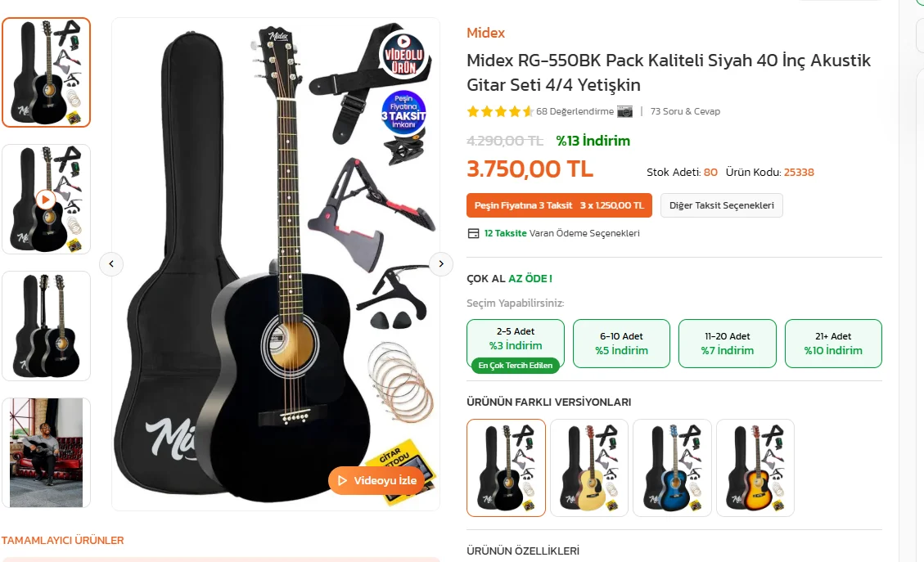Click the camera icon beside reviews

pyautogui.click(x=624, y=111)
